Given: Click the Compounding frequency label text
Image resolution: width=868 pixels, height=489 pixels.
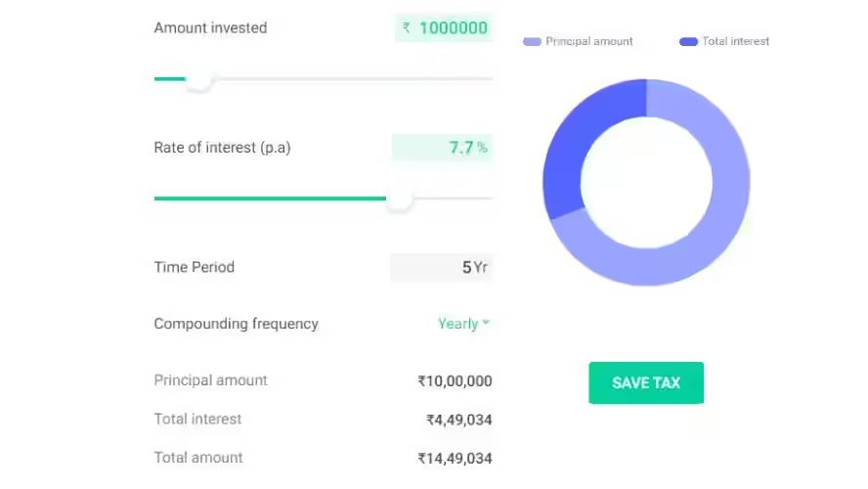Looking at the screenshot, I should click(x=236, y=324).
